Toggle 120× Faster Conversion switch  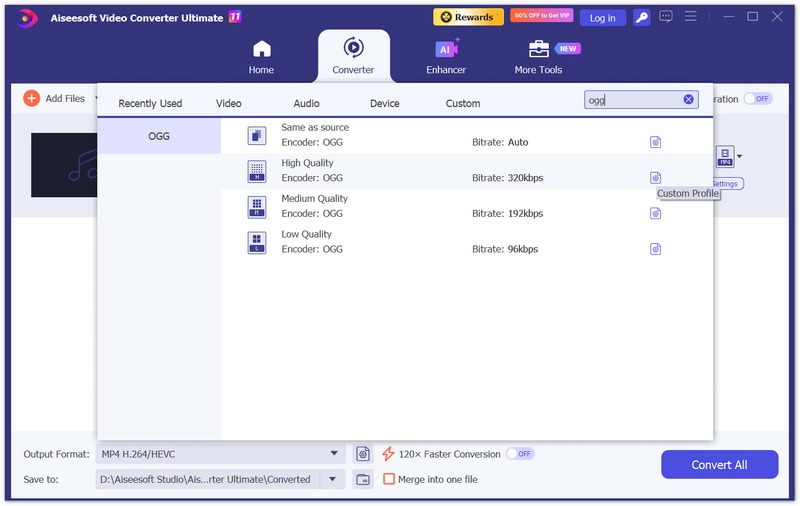520,454
